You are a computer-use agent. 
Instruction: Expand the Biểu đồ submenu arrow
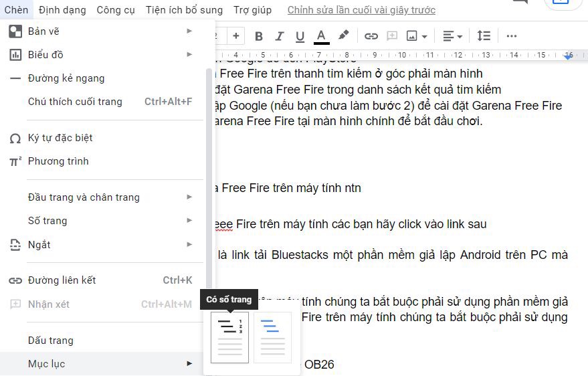coord(189,54)
